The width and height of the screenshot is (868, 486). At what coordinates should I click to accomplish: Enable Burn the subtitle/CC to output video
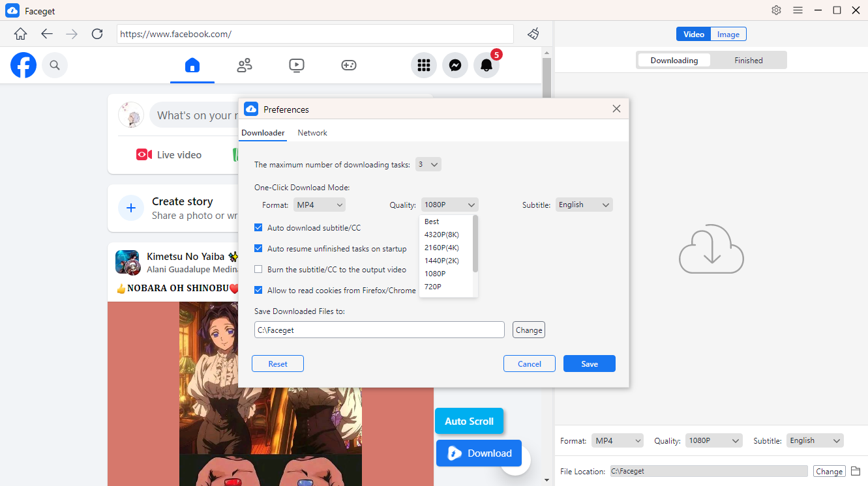(259, 269)
